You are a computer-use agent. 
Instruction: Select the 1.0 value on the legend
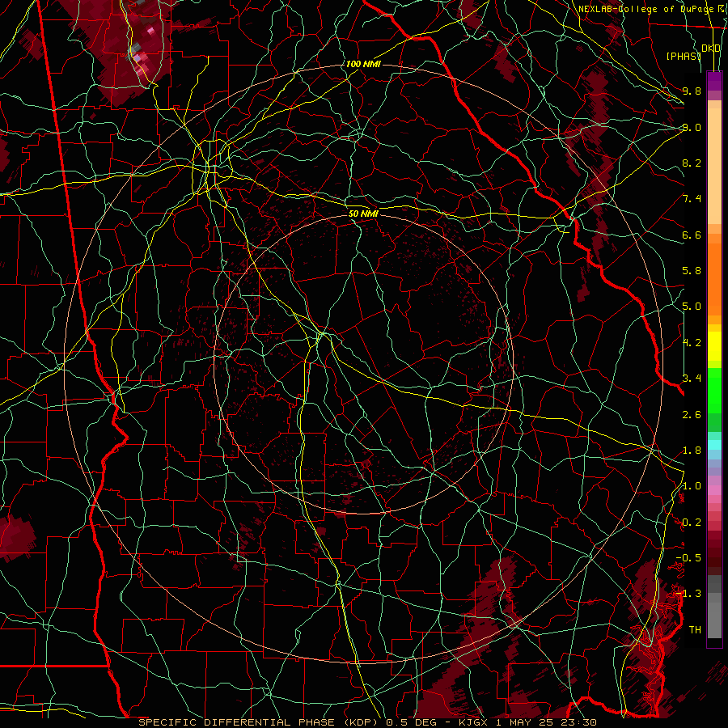[692, 486]
